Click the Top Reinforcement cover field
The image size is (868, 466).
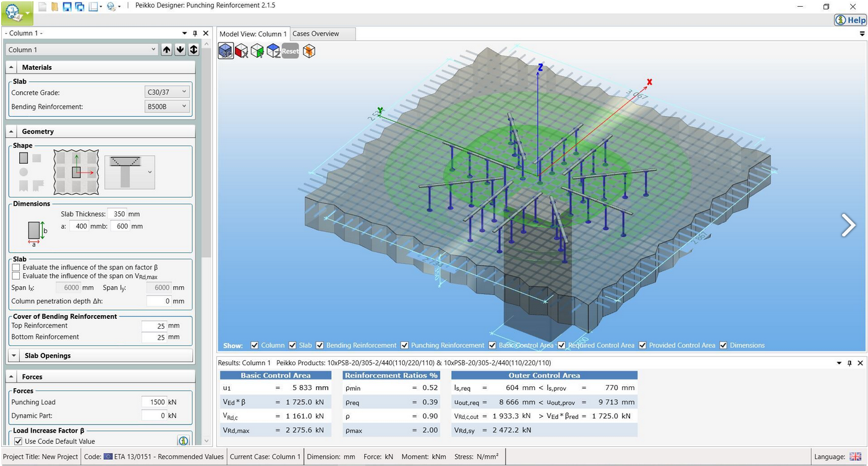[154, 326]
